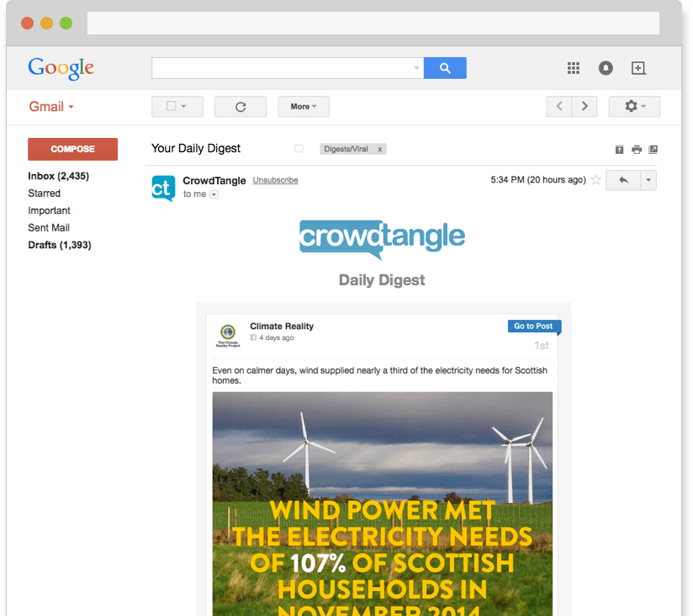Open the select dropdown arrow
This screenshot has width=693, height=616.
click(x=184, y=106)
